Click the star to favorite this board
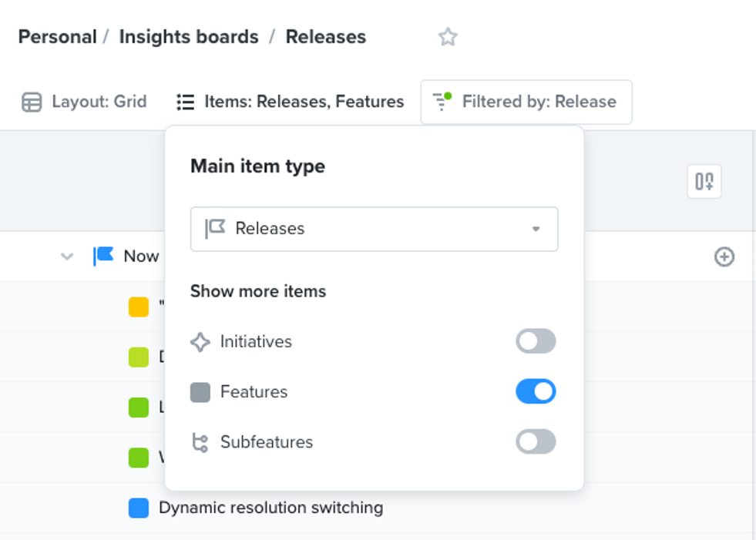 click(447, 36)
